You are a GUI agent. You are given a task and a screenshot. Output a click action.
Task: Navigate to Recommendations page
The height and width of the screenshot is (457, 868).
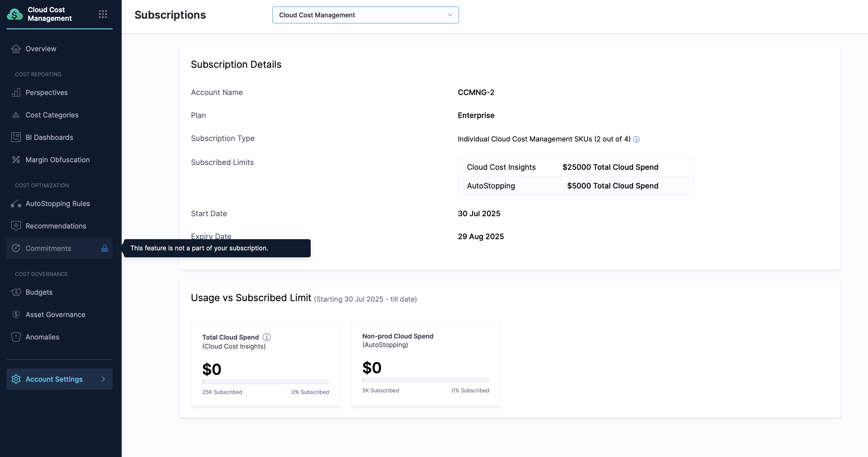(x=56, y=226)
